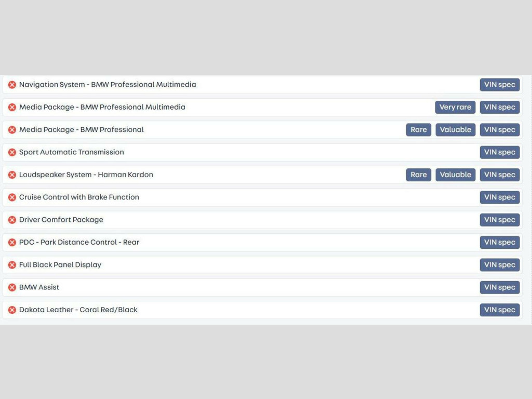This screenshot has height=399, width=532.
Task: Click the red X icon for BMW Assist
Action: 12,287
